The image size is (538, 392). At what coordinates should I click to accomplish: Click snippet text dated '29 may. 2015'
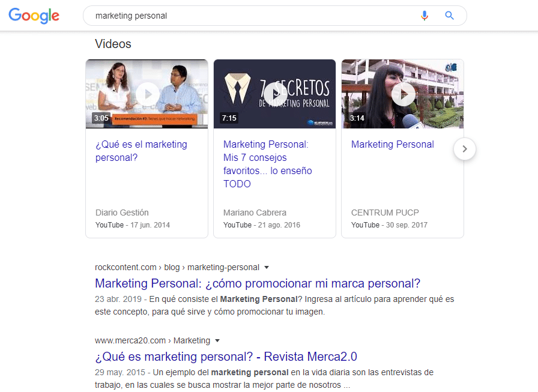(264, 379)
